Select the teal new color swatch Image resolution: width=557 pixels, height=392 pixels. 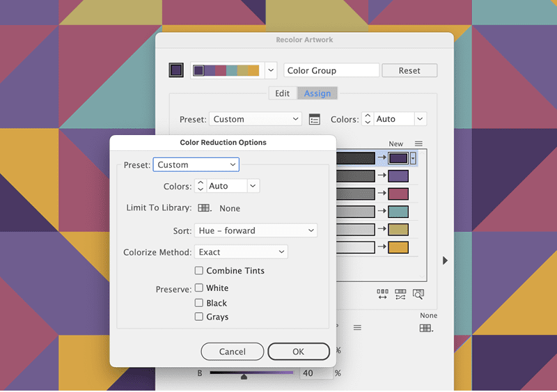coord(398,212)
